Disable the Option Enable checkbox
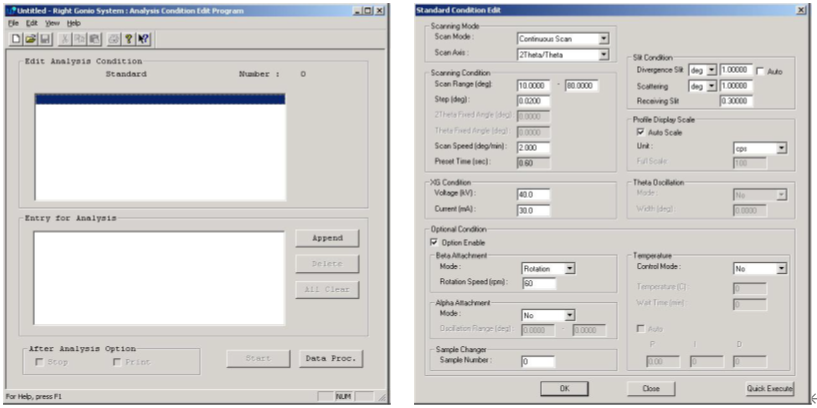 click(434, 242)
